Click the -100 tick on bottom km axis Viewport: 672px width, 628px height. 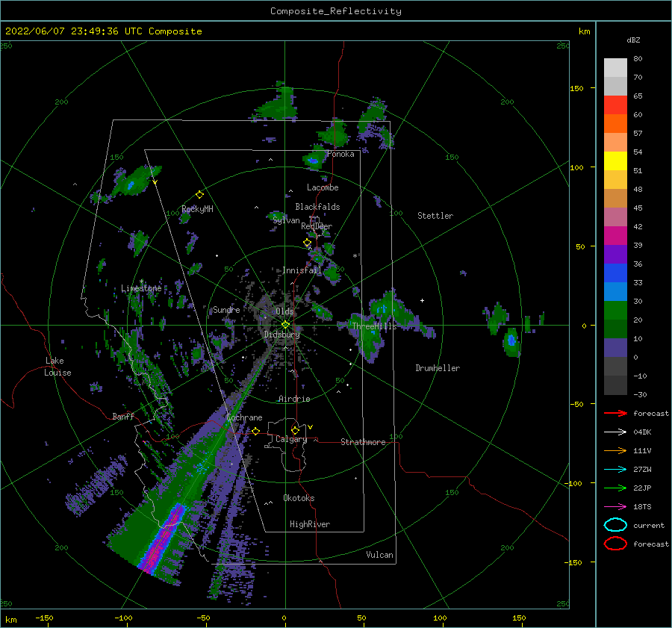(x=123, y=618)
